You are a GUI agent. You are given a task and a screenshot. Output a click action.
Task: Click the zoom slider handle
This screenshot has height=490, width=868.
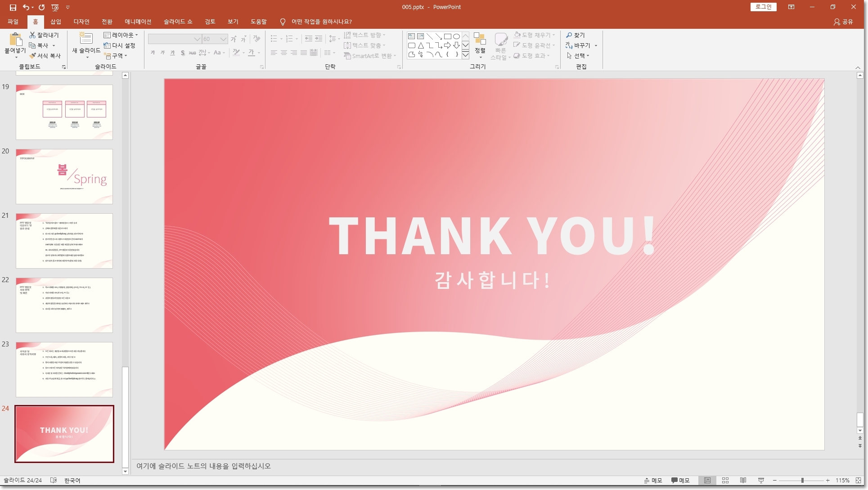(x=802, y=481)
